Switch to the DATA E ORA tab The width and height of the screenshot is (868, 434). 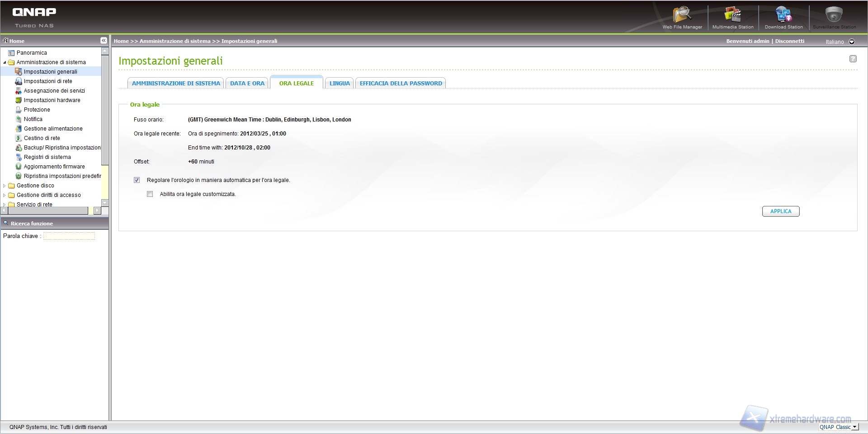(x=247, y=84)
